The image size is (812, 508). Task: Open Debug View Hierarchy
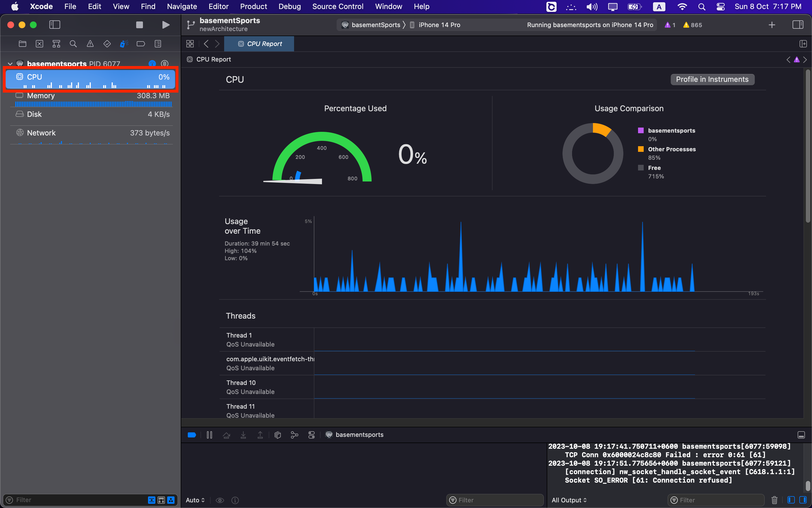click(x=277, y=435)
